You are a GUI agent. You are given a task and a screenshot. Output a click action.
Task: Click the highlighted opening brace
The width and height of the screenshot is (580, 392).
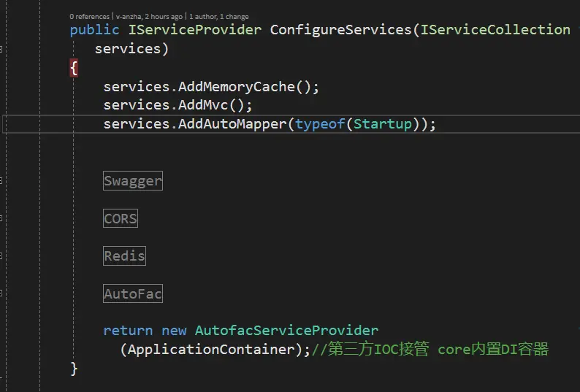74,68
